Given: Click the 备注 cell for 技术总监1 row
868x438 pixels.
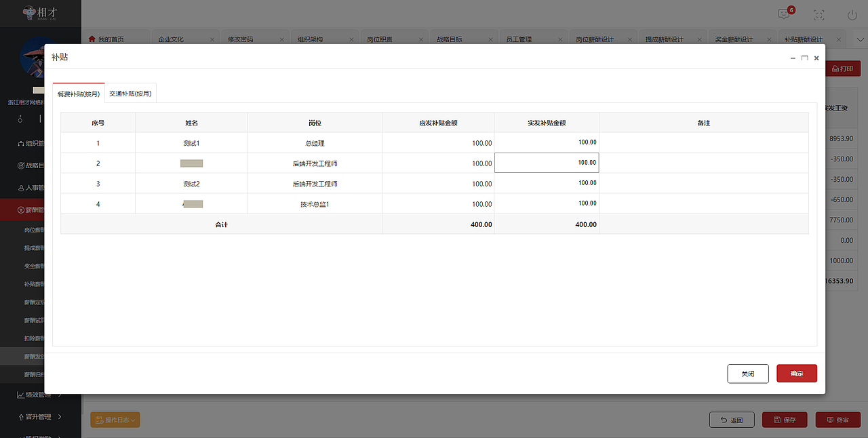Looking at the screenshot, I should (704, 203).
